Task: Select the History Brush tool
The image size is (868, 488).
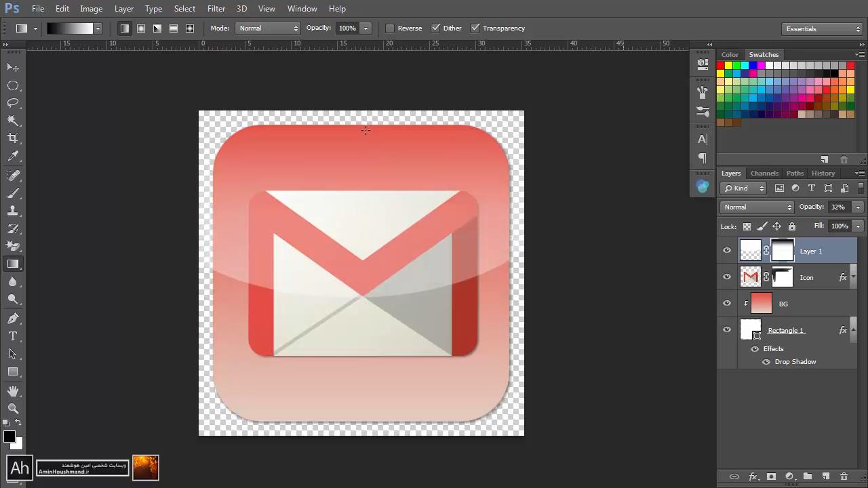Action: pyautogui.click(x=13, y=228)
